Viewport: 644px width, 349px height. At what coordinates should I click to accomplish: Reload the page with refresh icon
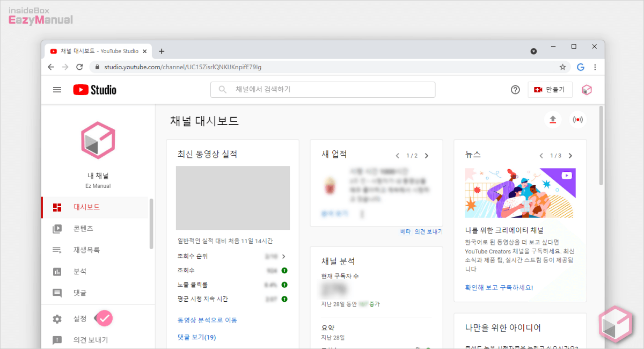(79, 67)
